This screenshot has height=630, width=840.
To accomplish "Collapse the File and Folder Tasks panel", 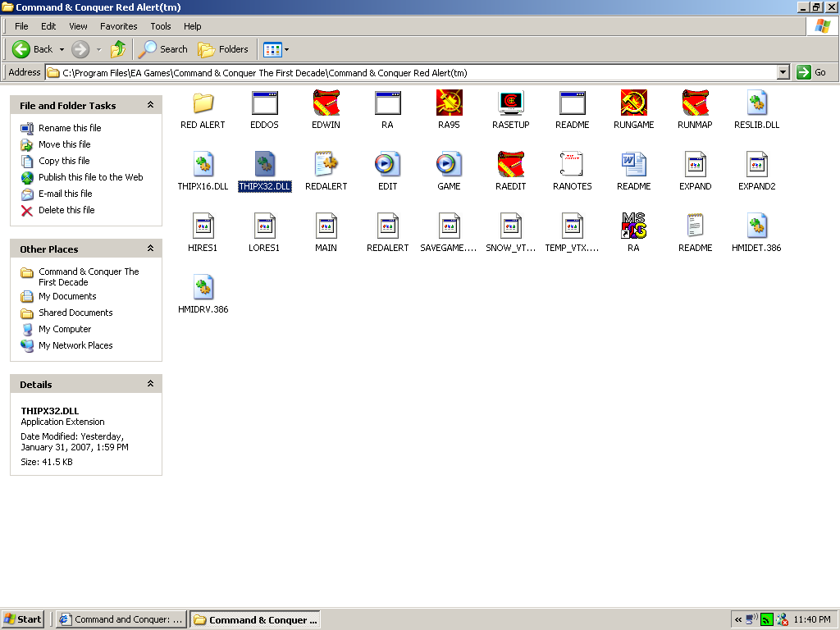I will point(150,105).
